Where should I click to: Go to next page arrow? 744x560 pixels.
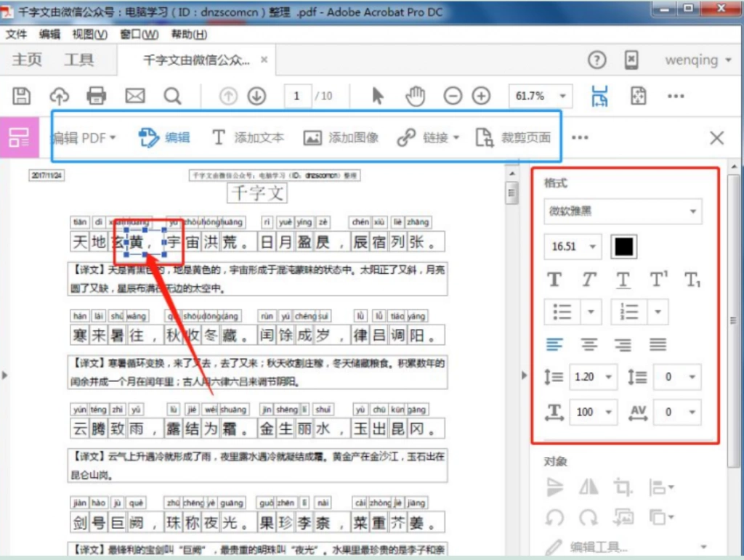(256, 97)
